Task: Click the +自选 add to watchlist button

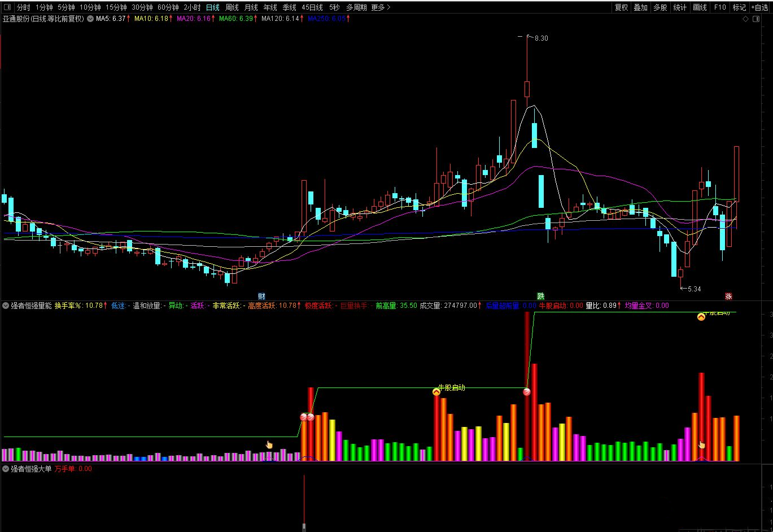Action: tap(759, 7)
